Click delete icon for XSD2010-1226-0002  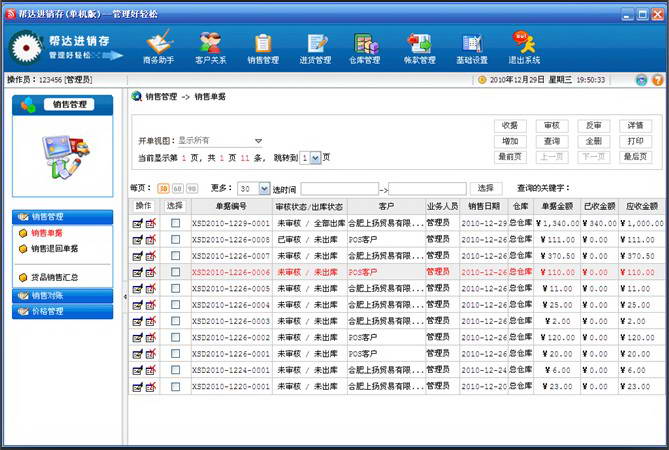(x=151, y=337)
